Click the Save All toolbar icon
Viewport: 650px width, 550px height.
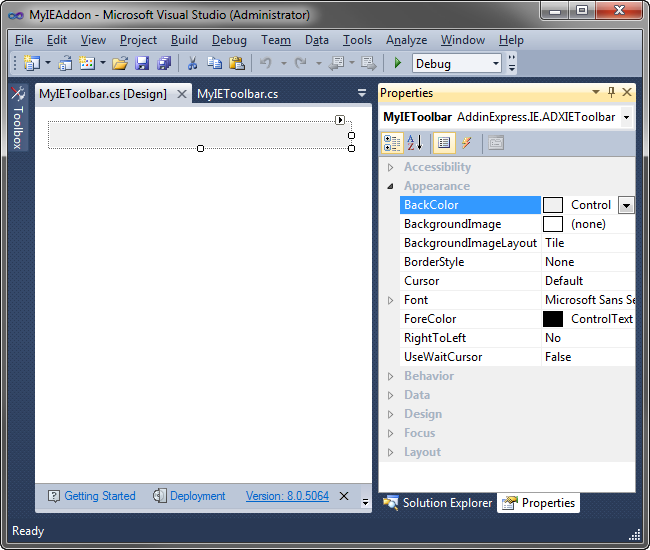pos(164,63)
